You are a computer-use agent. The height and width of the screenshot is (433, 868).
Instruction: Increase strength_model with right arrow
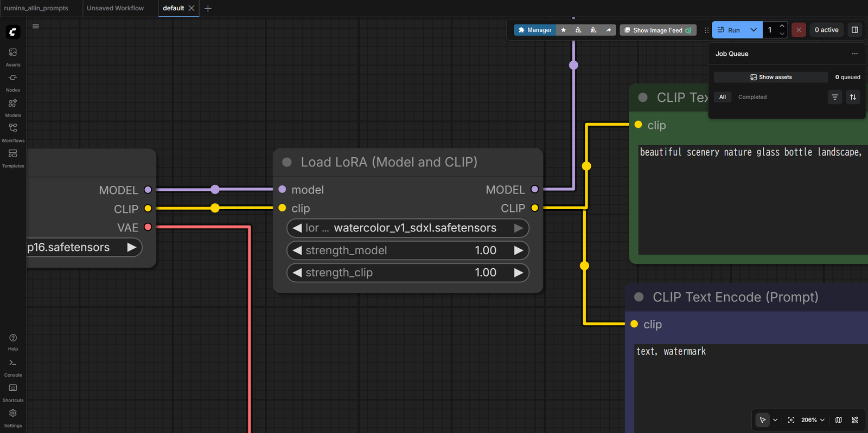point(519,250)
